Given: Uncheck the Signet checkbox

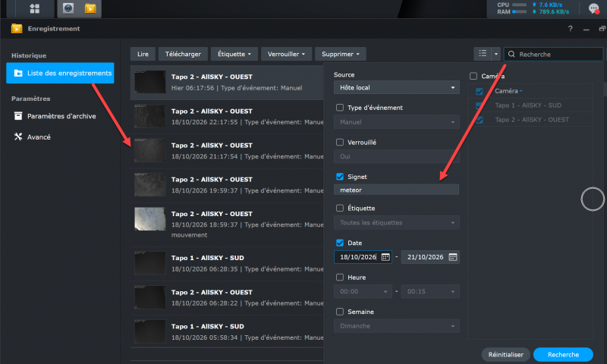Looking at the screenshot, I should [340, 177].
